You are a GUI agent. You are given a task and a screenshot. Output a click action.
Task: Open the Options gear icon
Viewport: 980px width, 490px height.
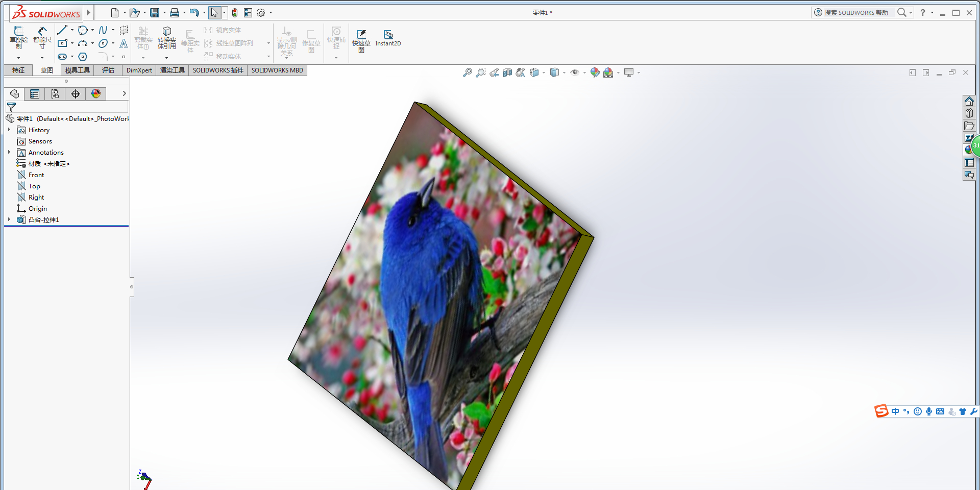point(261,13)
